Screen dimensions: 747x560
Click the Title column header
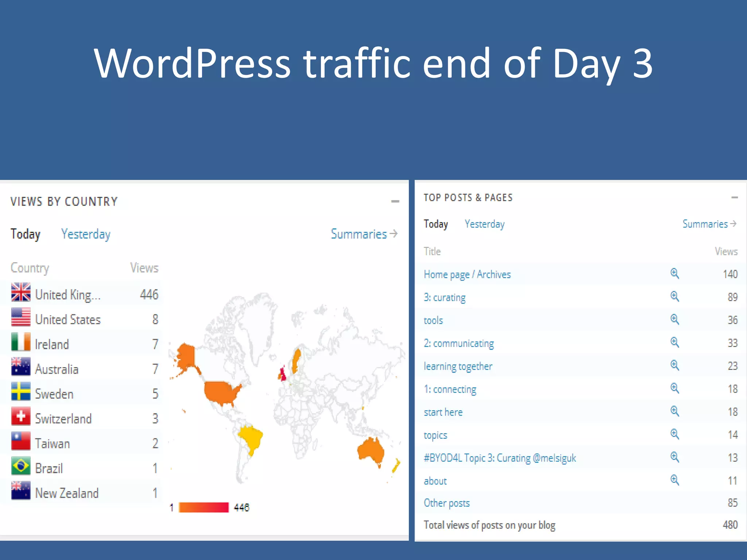tap(432, 252)
